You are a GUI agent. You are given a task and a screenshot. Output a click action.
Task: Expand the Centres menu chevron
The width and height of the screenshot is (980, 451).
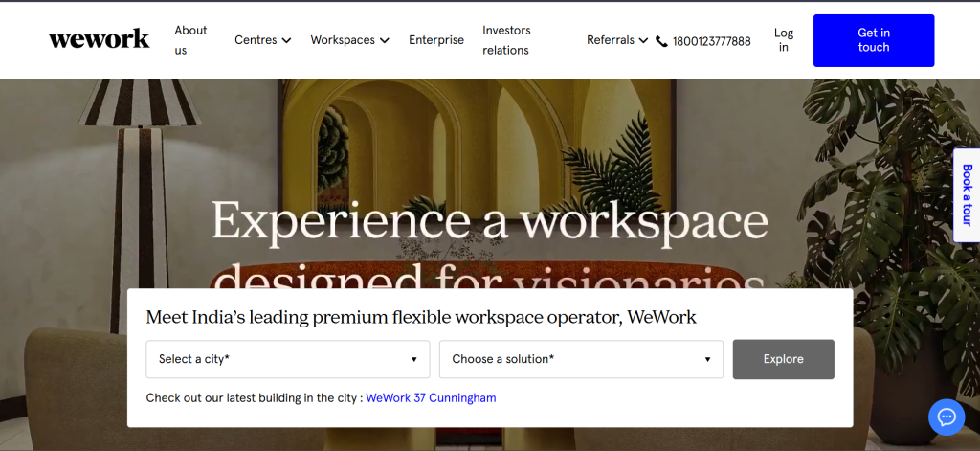tap(286, 40)
